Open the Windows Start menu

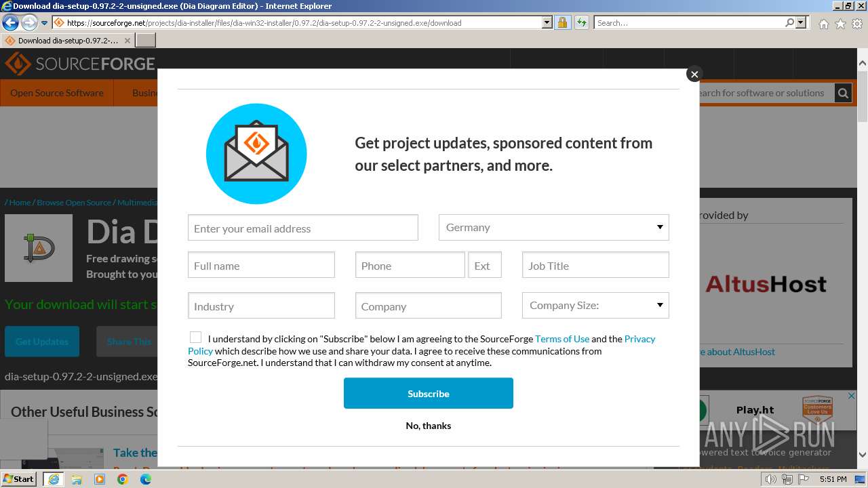(x=19, y=479)
